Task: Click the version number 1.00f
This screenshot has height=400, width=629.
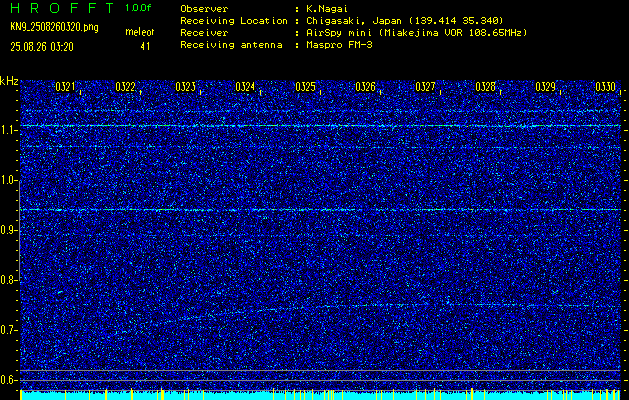Action: pos(138,8)
